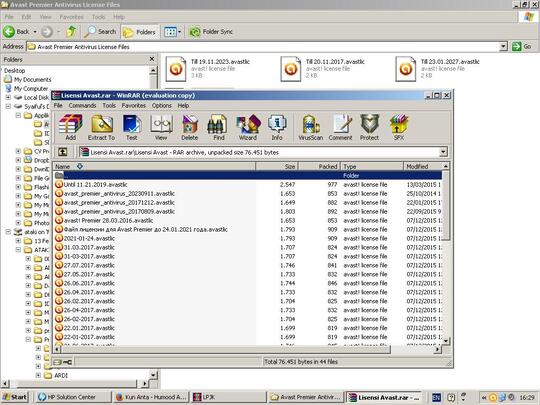Click the WinRAR horizontal scroll right arrow
Image resolution: width=540 pixels, height=405 pixels.
[x=437, y=349]
